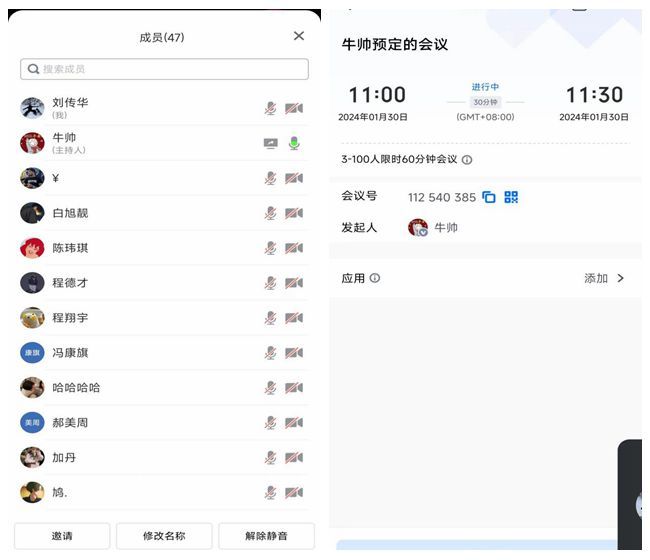Click the muted microphone icon for 冯康旗
Viewport: 650px width, 560px height.
tap(271, 353)
